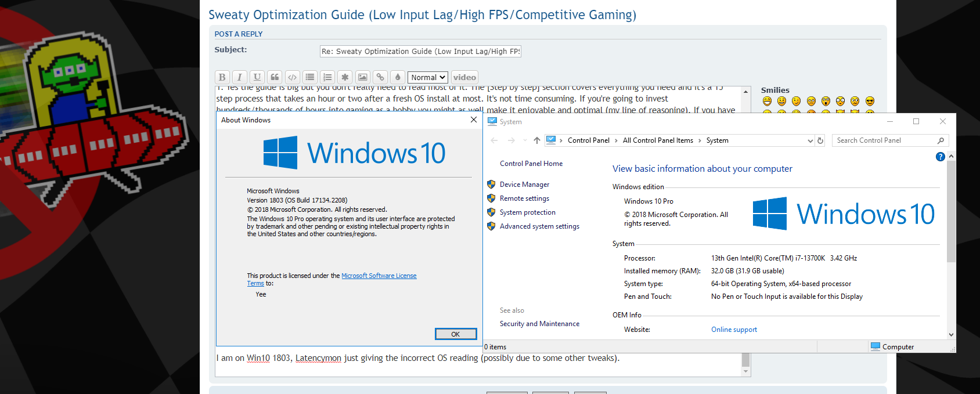Viewport: 980px width, 394px height.
Task: Open the recent locations arrow beside Forward
Action: (x=525, y=140)
